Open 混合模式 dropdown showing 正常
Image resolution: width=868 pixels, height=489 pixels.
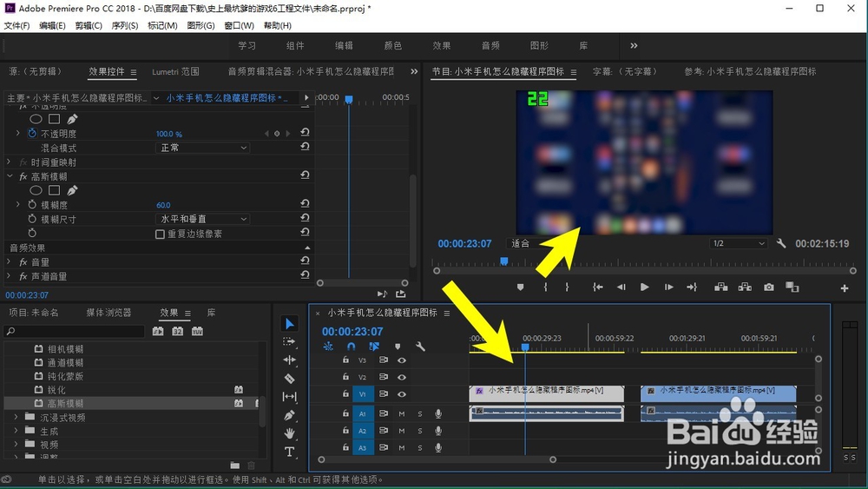click(x=202, y=148)
